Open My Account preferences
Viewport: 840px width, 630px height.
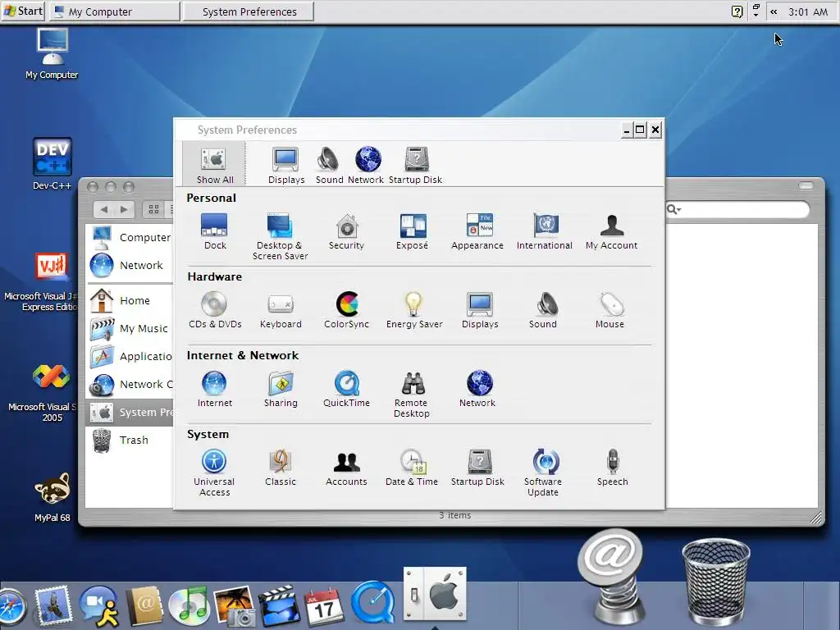pos(611,231)
